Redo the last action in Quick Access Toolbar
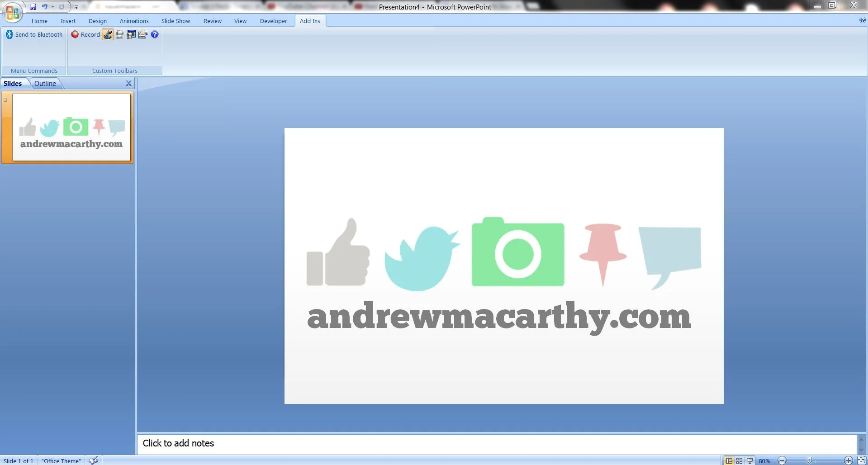Viewport: 868px width, 465px height. (x=62, y=7)
